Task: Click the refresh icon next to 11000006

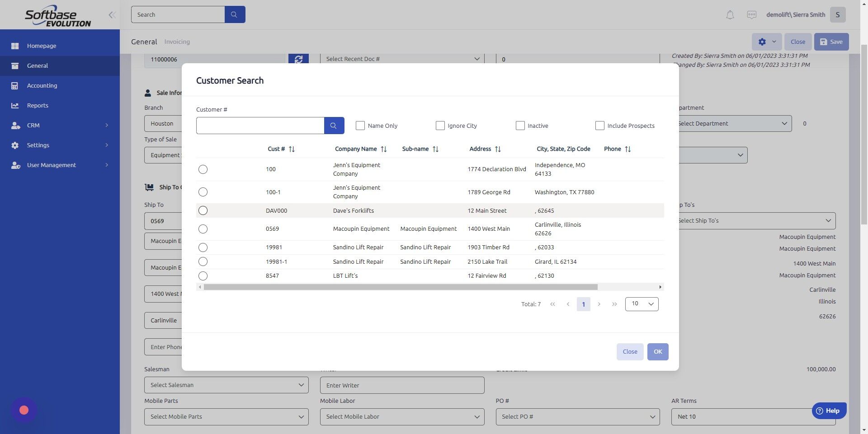Action: click(298, 59)
